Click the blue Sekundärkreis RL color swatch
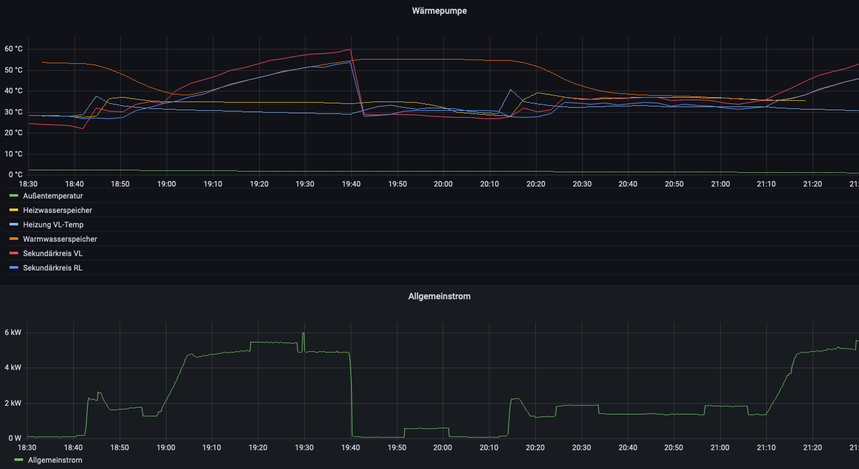 coord(14,268)
